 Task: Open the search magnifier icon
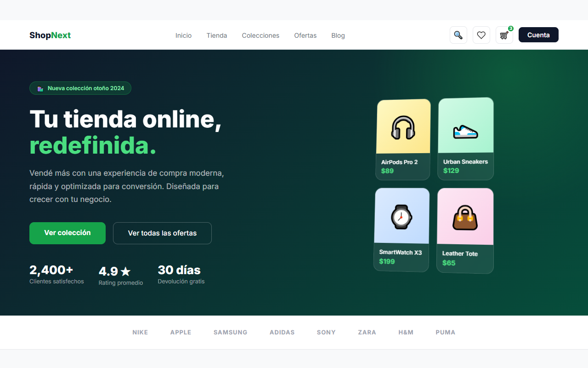click(x=458, y=35)
